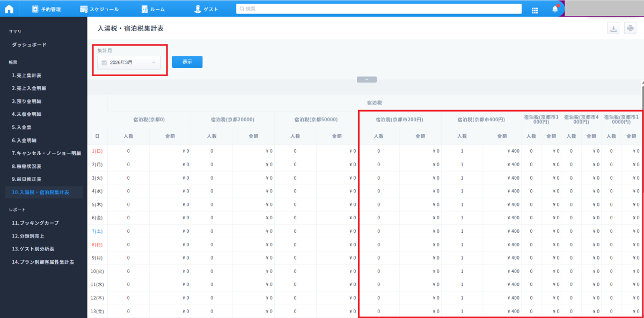Image resolution: width=644 pixels, height=318 pixels.
Task: Click the download icon button
Action: point(613,29)
